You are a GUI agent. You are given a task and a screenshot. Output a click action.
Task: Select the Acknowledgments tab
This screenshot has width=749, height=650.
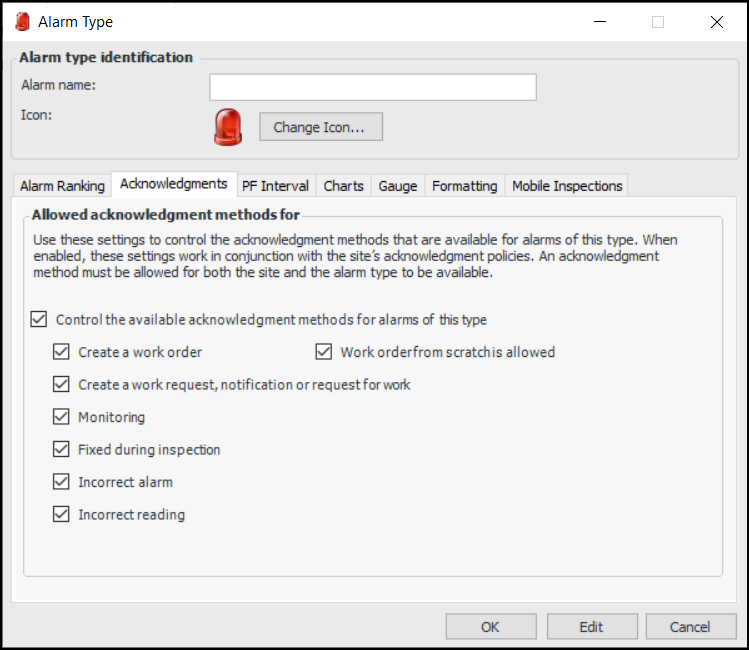(174, 184)
